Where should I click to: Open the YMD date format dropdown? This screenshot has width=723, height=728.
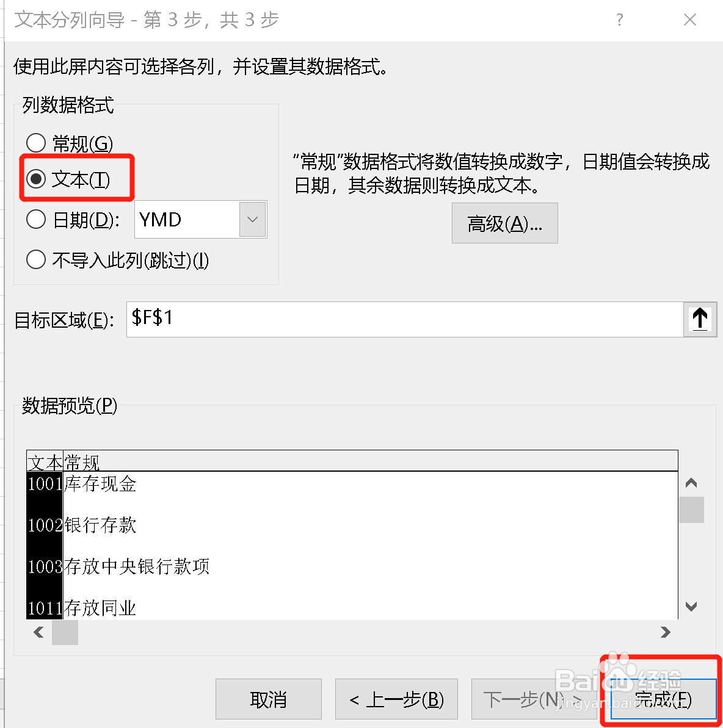click(x=252, y=219)
